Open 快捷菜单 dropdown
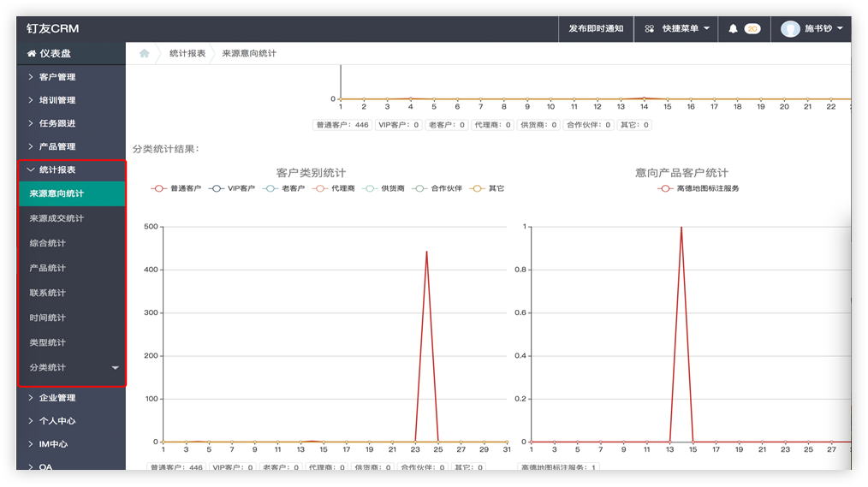868x487 pixels. [x=676, y=29]
